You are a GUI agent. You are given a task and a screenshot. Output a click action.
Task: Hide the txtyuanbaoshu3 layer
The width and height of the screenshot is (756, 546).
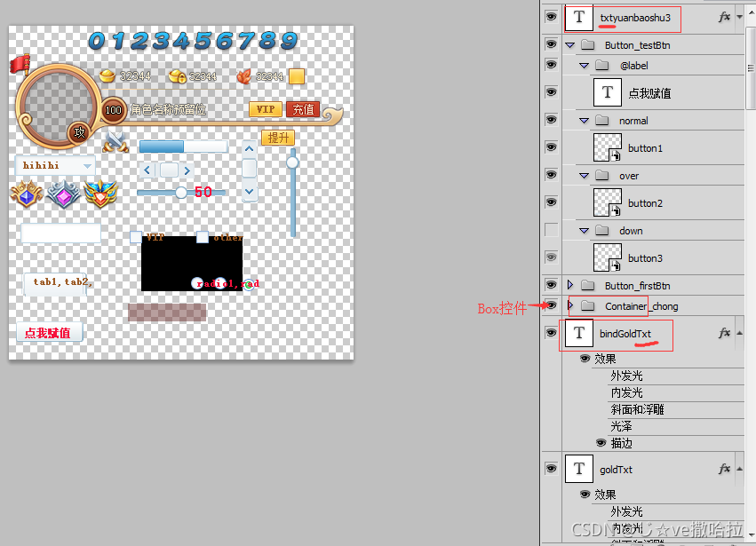[x=551, y=17]
